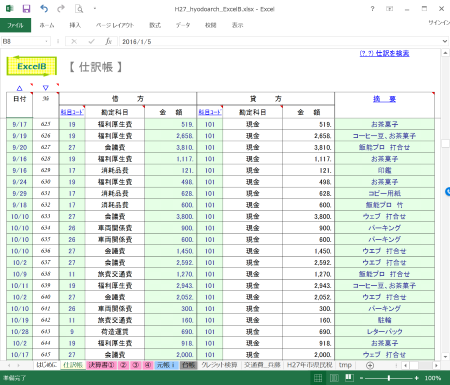Switch to the はじめに sheet tab
Image resolution: width=450 pixels, height=385 pixels.
(x=47, y=365)
